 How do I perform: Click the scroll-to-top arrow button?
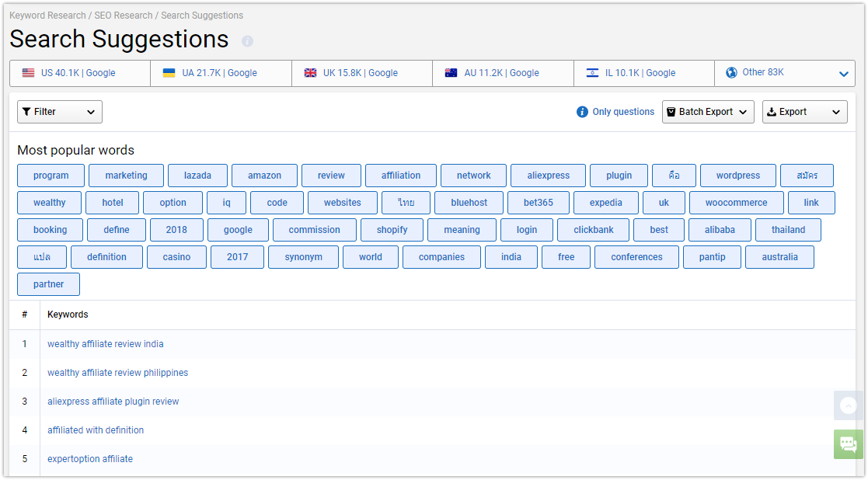click(848, 405)
